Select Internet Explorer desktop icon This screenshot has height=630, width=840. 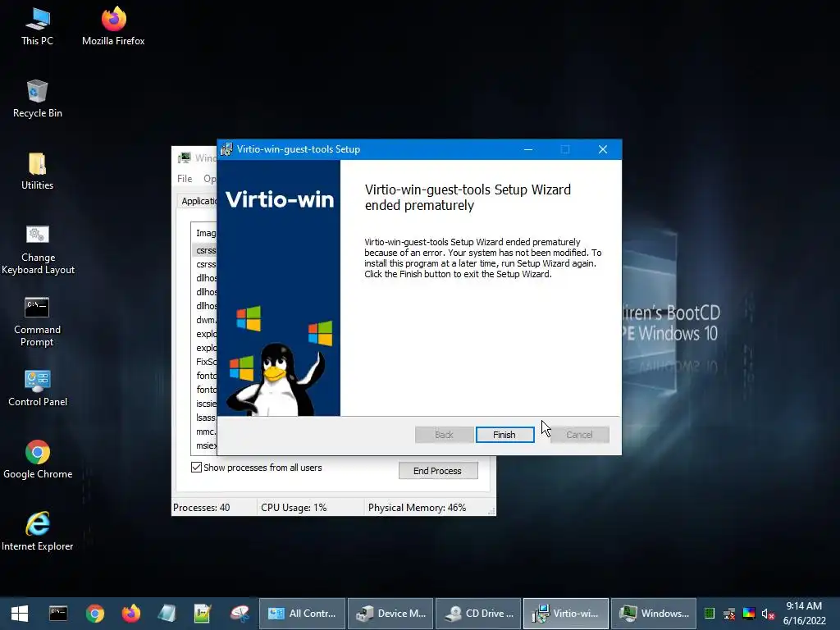pyautogui.click(x=38, y=532)
